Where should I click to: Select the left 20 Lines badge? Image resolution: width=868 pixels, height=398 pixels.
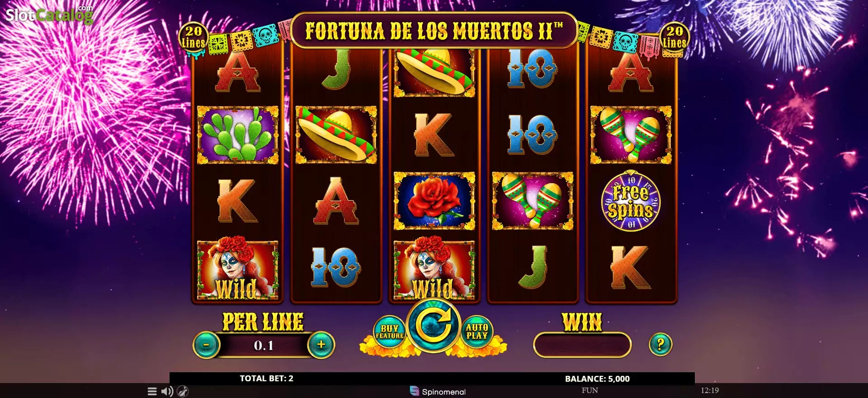point(193,38)
